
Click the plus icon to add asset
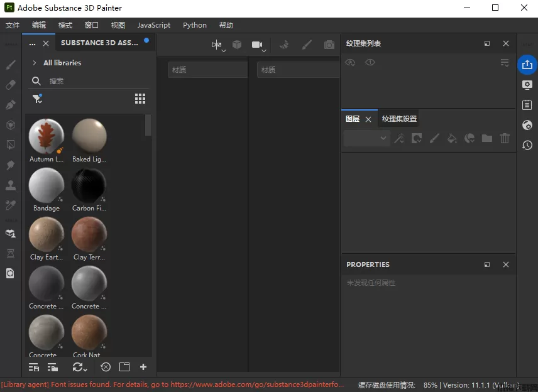(143, 367)
